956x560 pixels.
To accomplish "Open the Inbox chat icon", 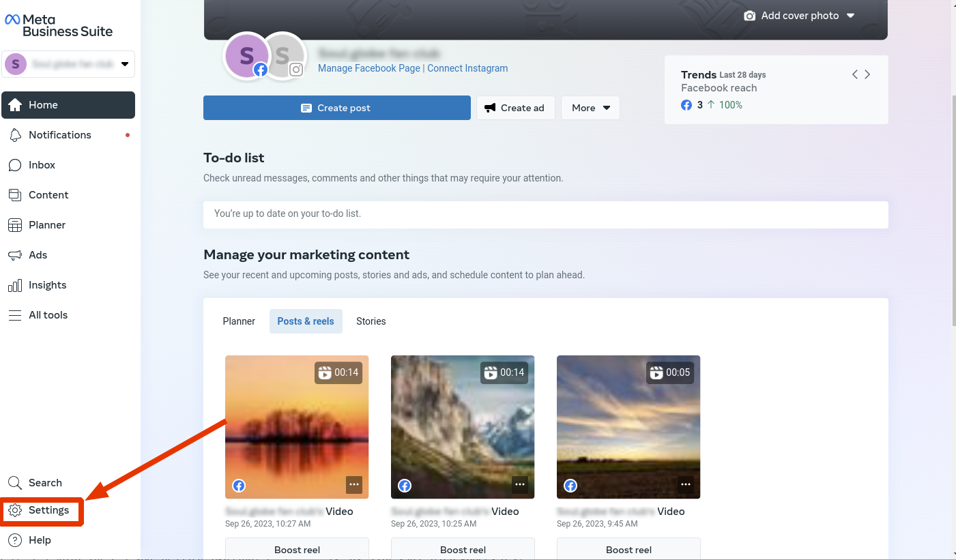I will click(15, 165).
